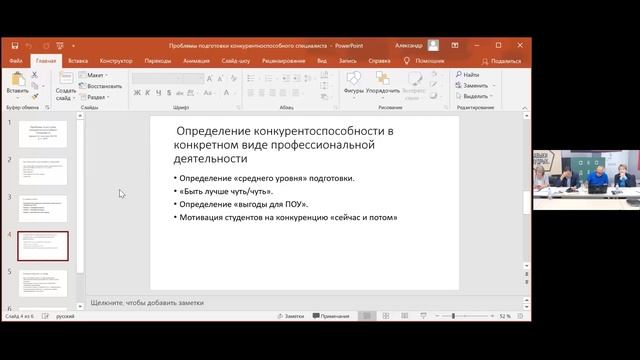Click the notes pane placeholder text

coord(147,302)
